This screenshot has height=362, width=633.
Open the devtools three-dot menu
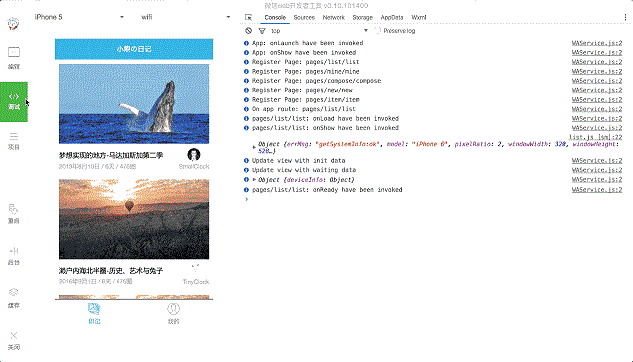point(625,17)
